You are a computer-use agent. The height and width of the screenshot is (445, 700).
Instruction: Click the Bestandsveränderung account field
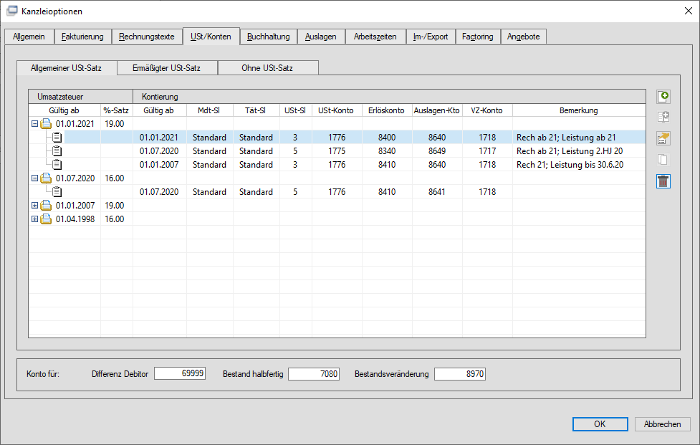click(x=460, y=374)
